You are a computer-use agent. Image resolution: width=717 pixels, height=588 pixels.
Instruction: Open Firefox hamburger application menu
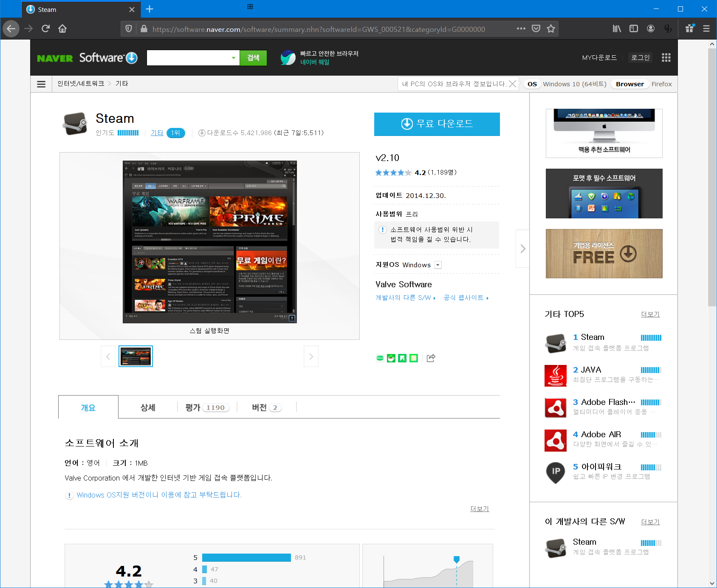coord(706,28)
